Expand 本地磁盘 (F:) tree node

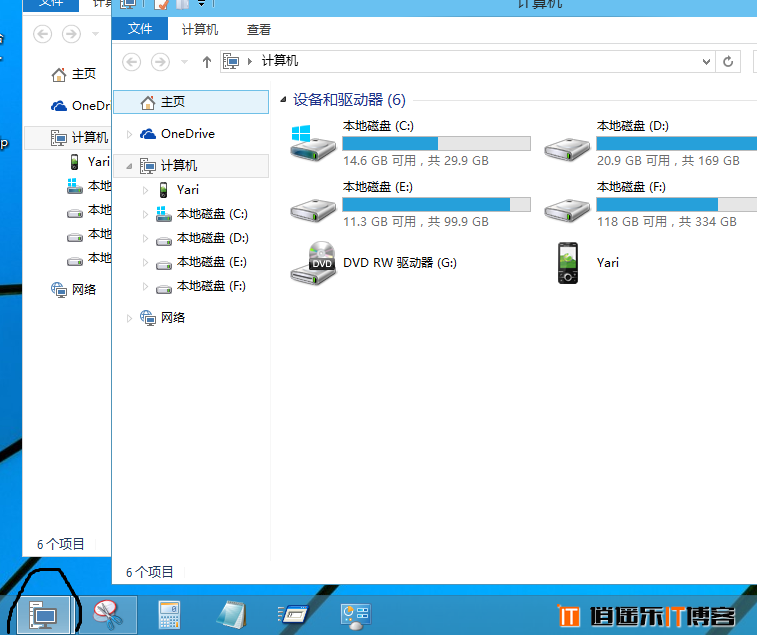(145, 287)
